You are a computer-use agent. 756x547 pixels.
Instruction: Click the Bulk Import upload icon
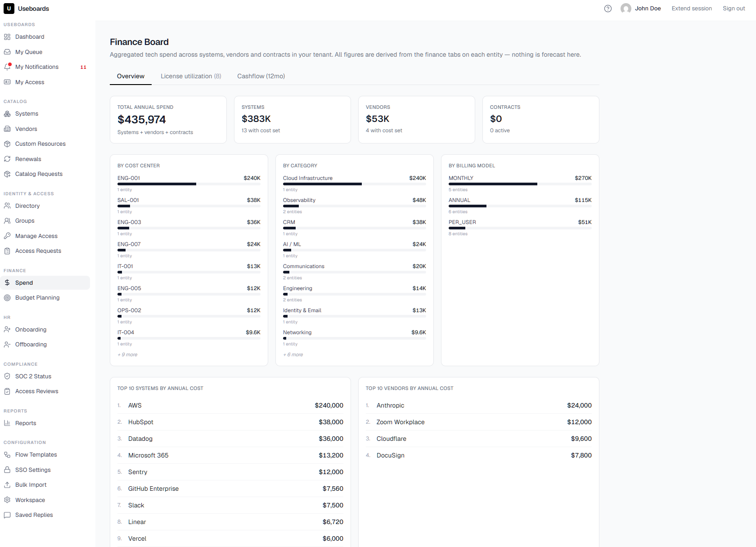tap(7, 485)
